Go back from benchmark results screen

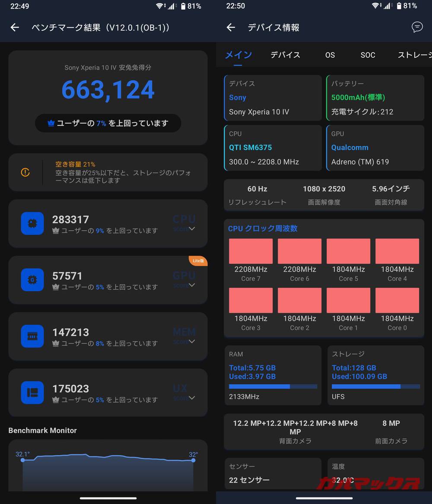click(15, 28)
